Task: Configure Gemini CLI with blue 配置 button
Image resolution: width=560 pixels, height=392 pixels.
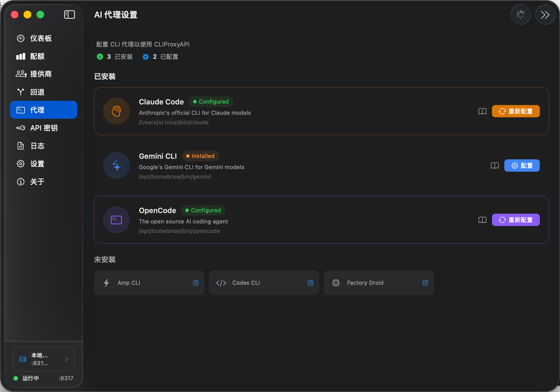Action: (x=522, y=165)
